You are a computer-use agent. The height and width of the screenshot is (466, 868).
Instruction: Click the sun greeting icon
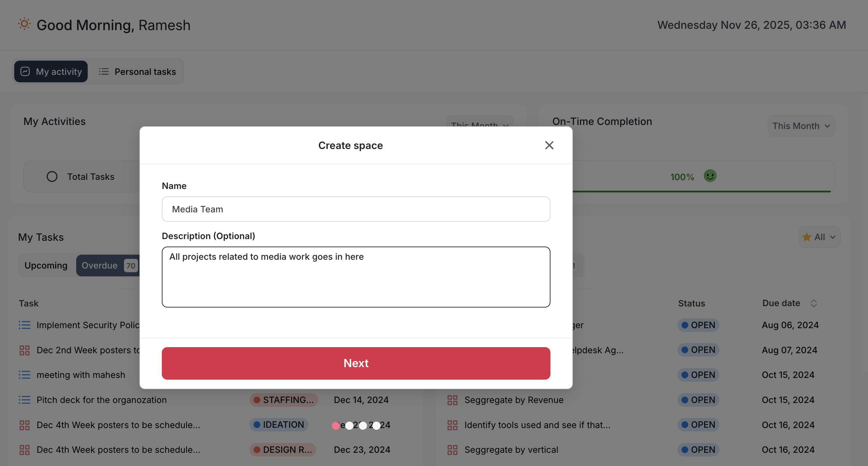coord(24,24)
